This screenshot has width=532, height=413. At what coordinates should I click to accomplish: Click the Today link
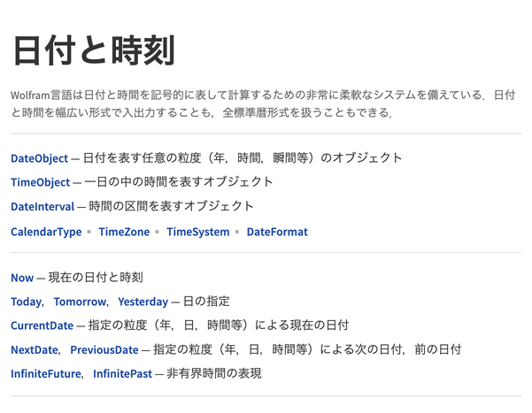pyautogui.click(x=26, y=302)
